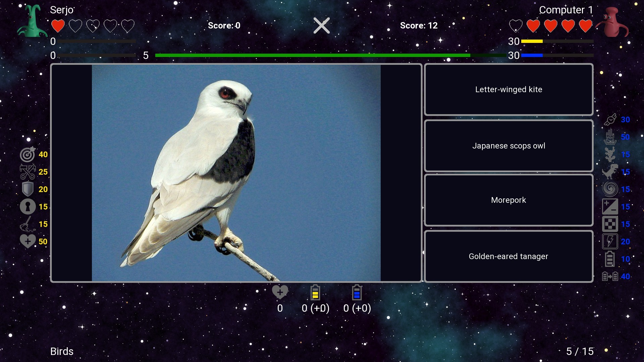This screenshot has width=644, height=362.
Task: Use the winged clock time icon
Action: [x=610, y=119]
